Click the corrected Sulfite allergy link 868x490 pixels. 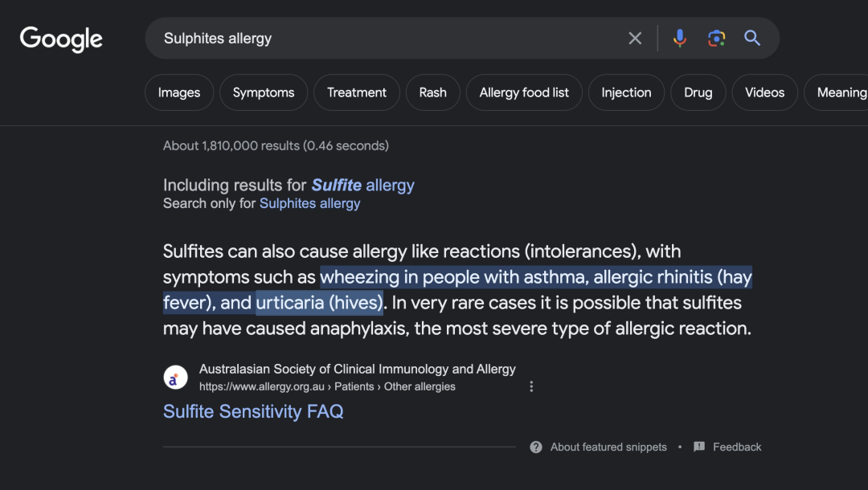[x=362, y=186]
